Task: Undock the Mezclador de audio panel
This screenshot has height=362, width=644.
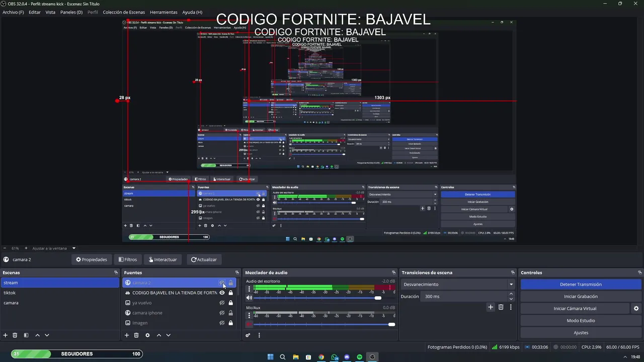Action: pyautogui.click(x=394, y=273)
